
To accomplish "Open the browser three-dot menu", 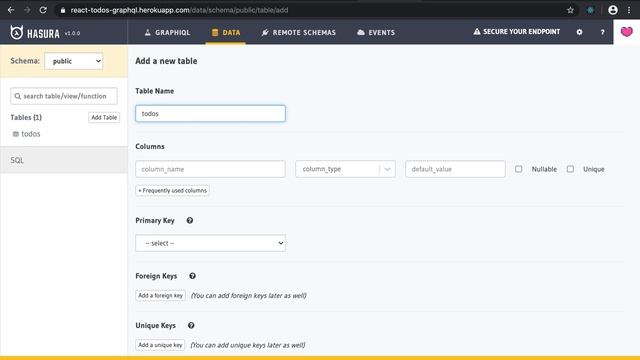I will (x=629, y=10).
